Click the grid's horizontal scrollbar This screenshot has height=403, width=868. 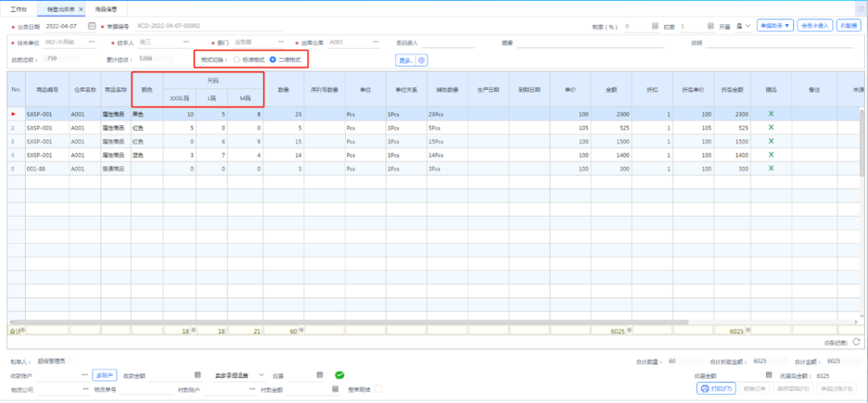click(x=346, y=322)
